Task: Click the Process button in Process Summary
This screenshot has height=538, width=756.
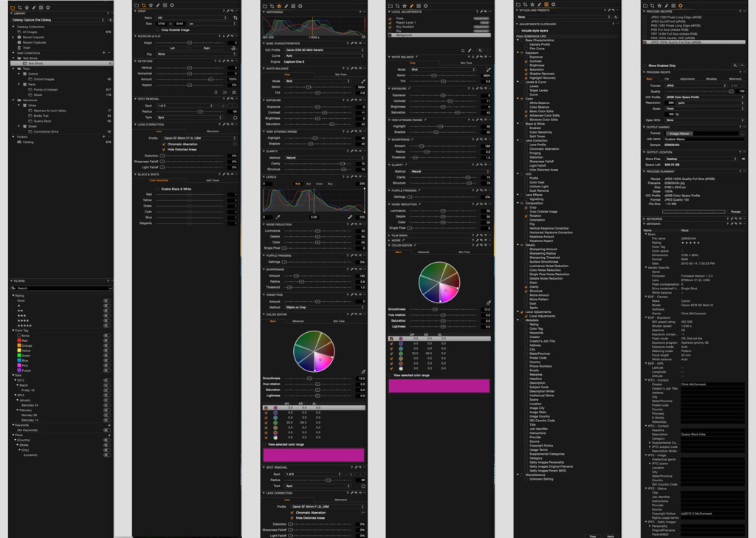Action: [x=735, y=212]
